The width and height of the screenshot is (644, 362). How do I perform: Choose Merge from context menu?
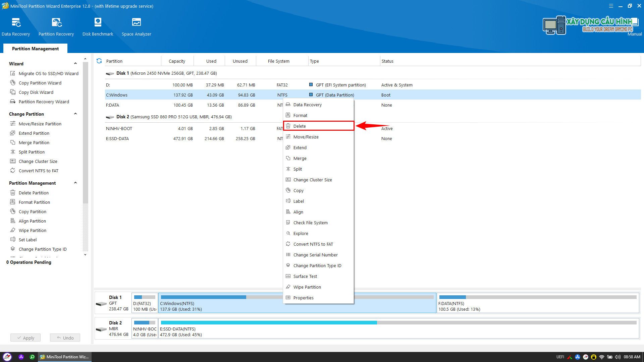pyautogui.click(x=318, y=158)
